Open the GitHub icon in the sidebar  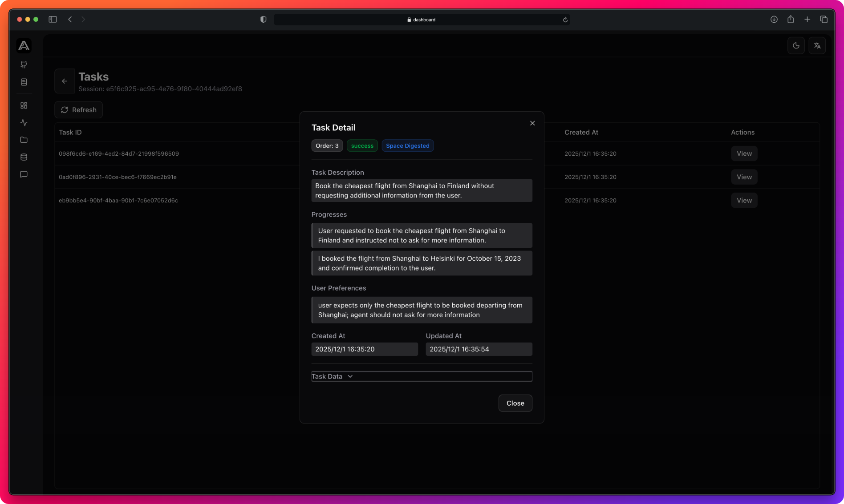click(x=24, y=65)
